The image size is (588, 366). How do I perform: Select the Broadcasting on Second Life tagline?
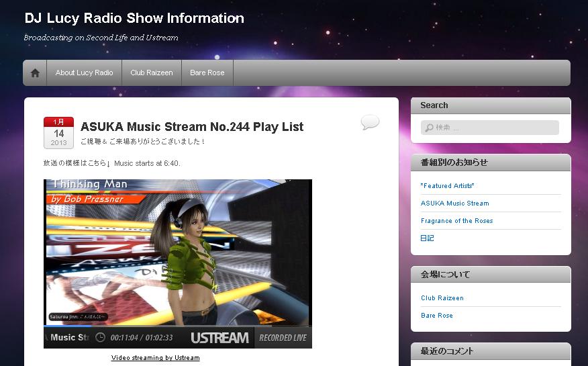[101, 38]
